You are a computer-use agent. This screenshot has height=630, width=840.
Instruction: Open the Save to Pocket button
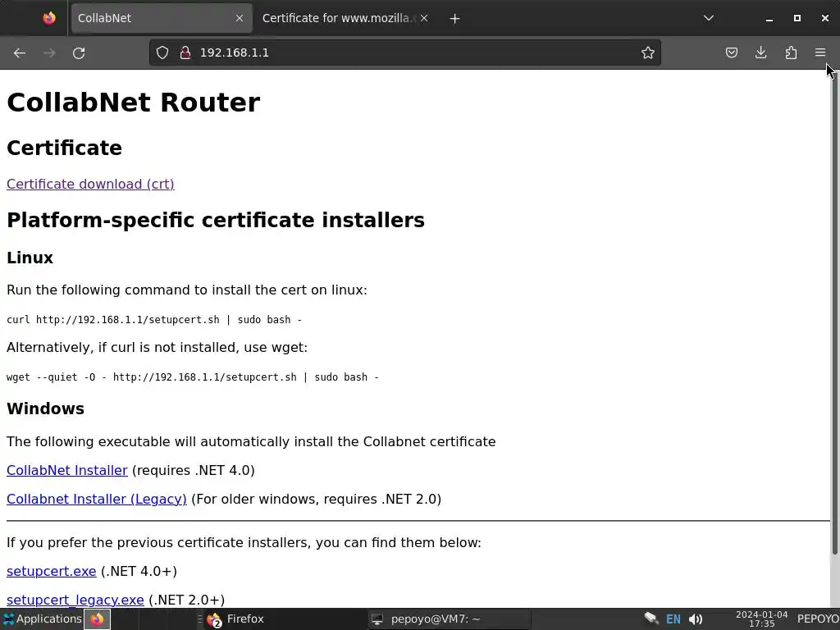731,52
